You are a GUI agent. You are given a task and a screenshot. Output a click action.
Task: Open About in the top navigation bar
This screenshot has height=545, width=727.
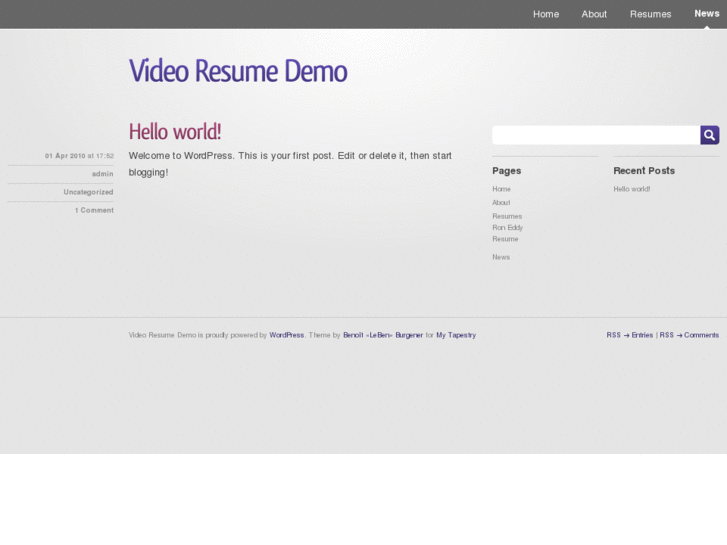[x=594, y=14]
